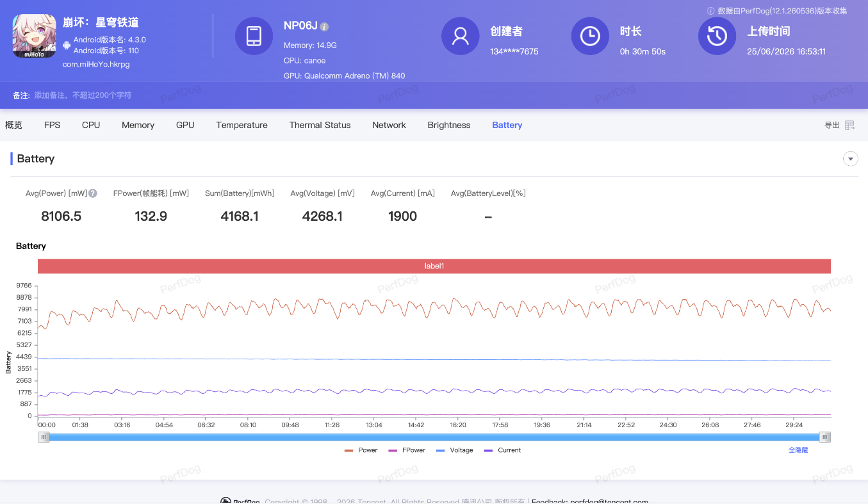Open the FPS tab

pos(53,125)
